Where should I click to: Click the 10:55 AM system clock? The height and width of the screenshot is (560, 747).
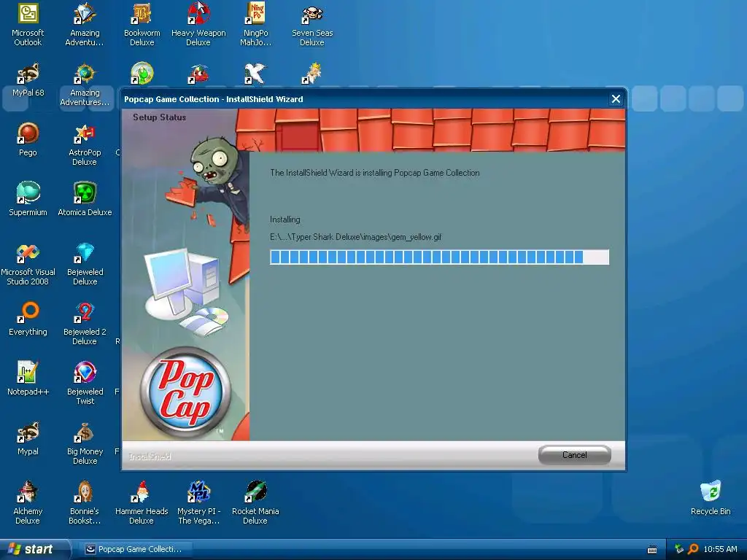point(720,549)
